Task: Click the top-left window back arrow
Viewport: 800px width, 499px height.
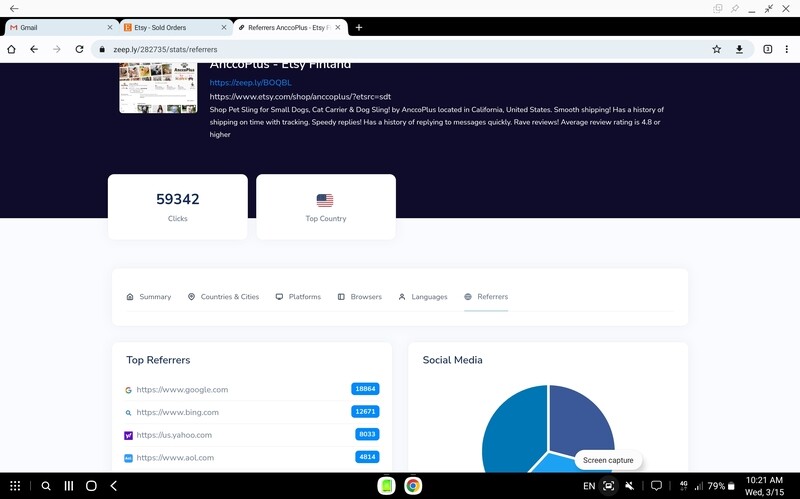Action: [x=14, y=9]
